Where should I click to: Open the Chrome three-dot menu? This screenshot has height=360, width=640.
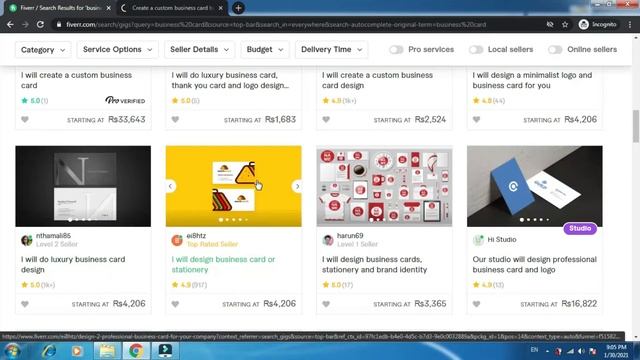(x=630, y=24)
